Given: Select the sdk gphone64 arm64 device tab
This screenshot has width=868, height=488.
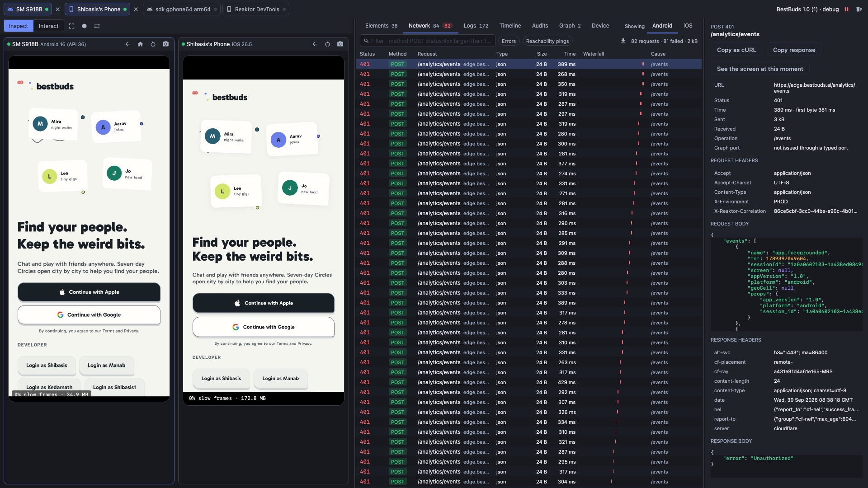Looking at the screenshot, I should 182,9.
